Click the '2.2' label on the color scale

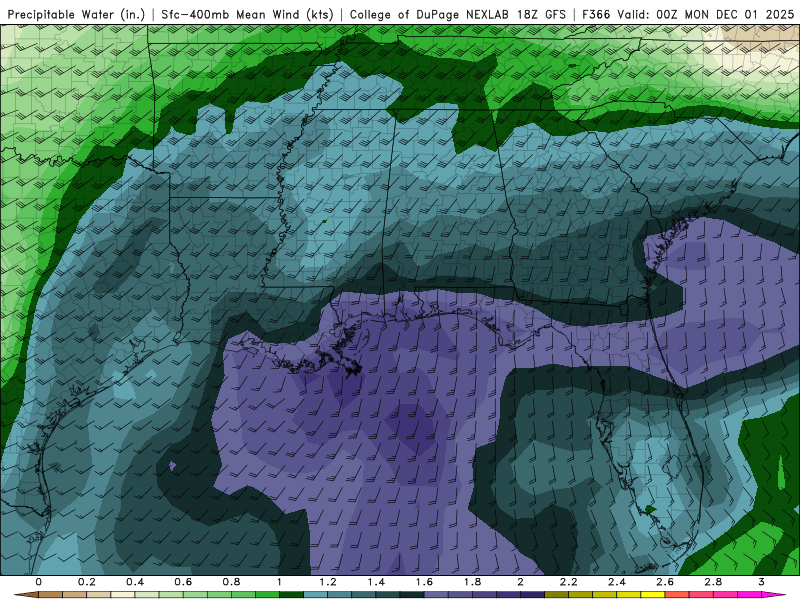pos(569,582)
